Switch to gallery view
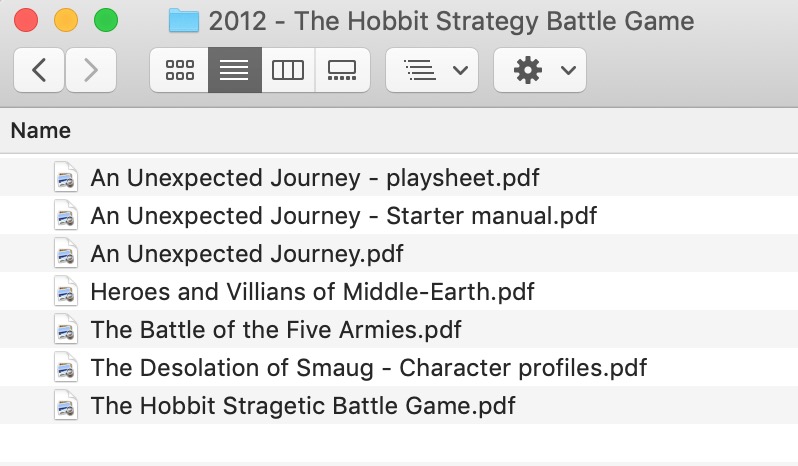The image size is (798, 466). point(342,70)
